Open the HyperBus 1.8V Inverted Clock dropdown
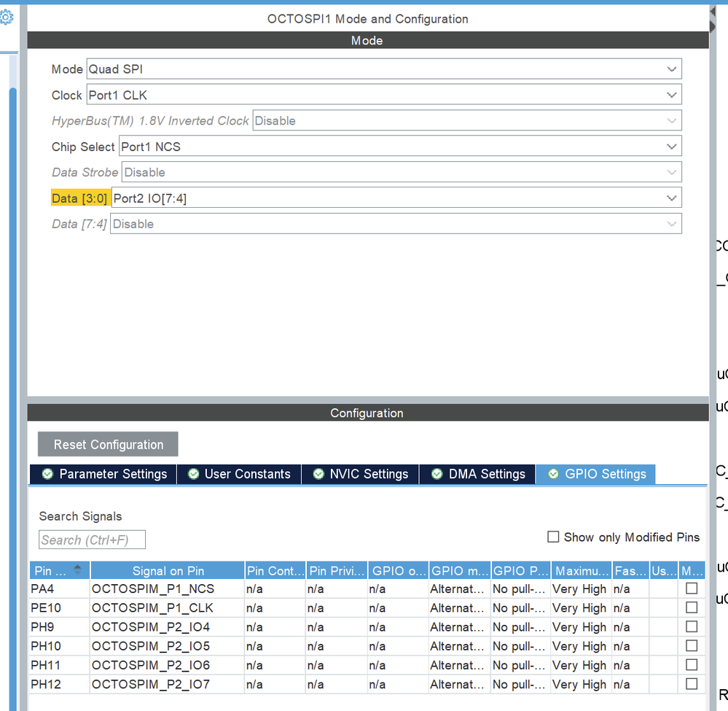The image size is (728, 711). (467, 120)
